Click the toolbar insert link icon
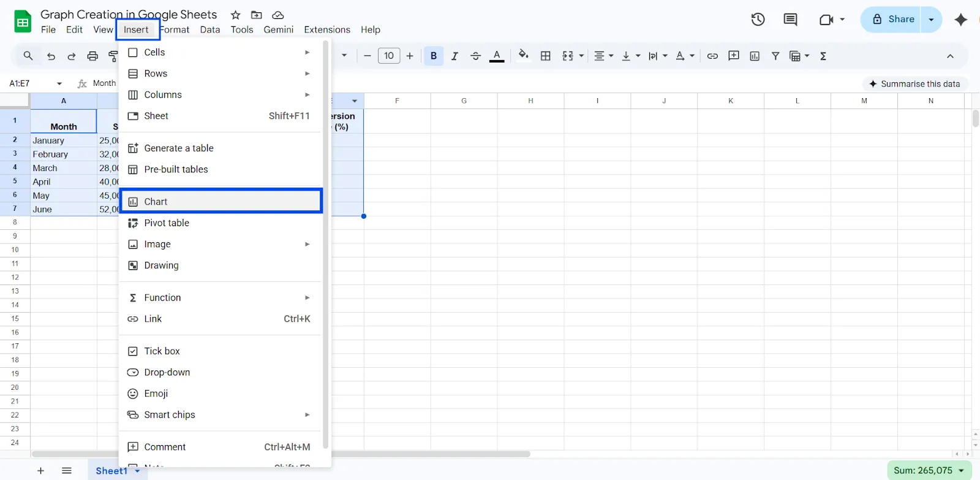 [712, 56]
